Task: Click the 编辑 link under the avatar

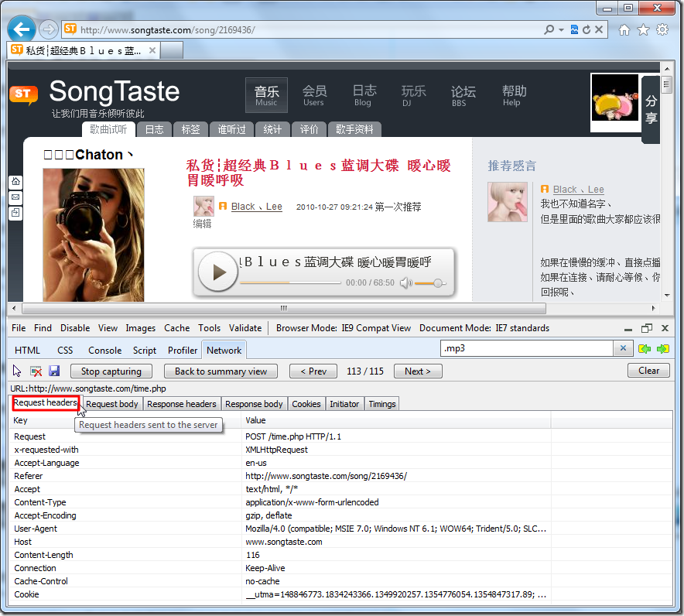Action: pyautogui.click(x=202, y=224)
